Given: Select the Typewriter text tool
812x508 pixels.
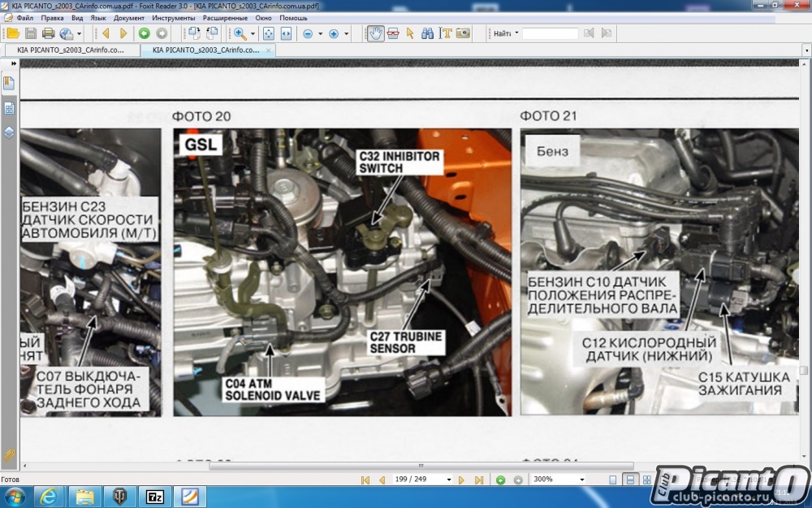Looking at the screenshot, I should (445, 33).
